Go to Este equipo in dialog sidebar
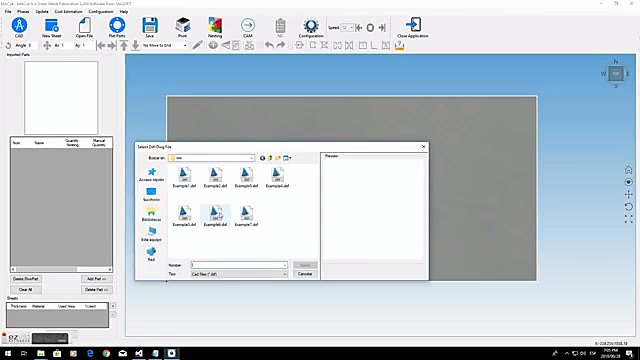 click(151, 234)
